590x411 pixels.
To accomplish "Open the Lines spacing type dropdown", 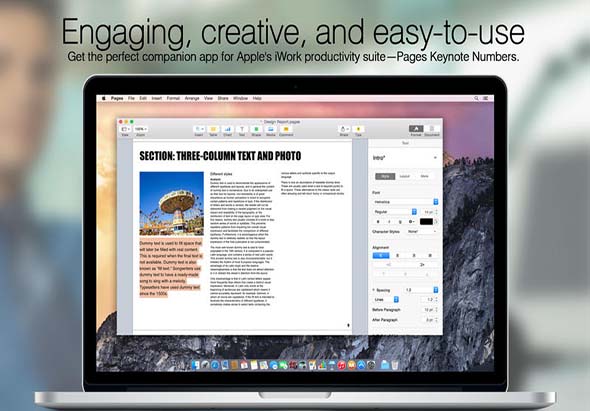I will click(386, 300).
